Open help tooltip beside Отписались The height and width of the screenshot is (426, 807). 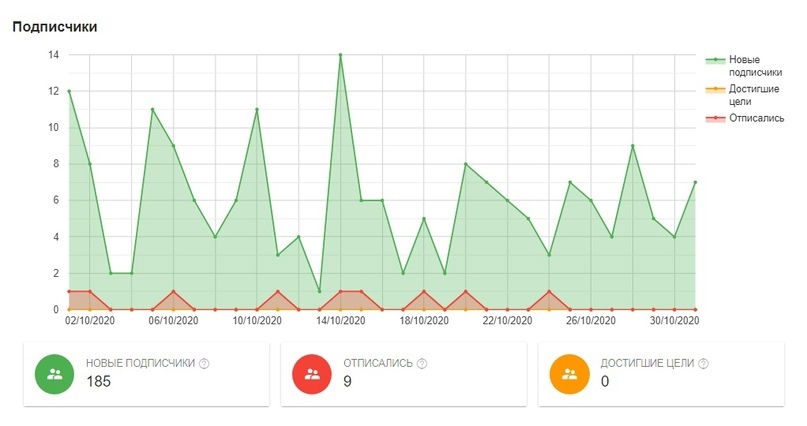pyautogui.click(x=421, y=364)
